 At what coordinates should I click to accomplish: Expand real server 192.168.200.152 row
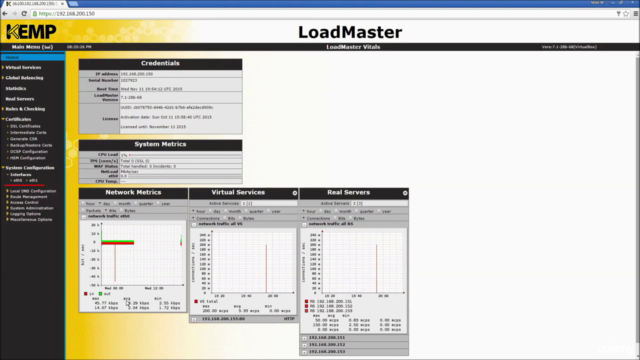pos(304,345)
